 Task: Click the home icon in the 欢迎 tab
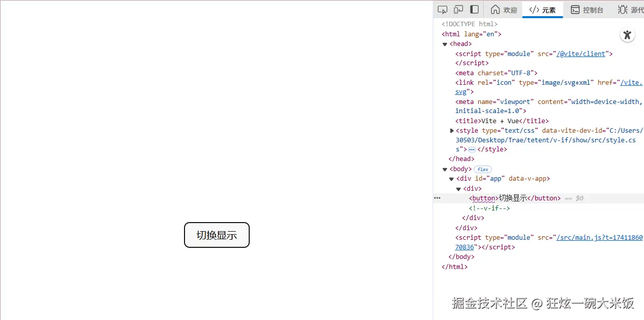pyautogui.click(x=495, y=10)
